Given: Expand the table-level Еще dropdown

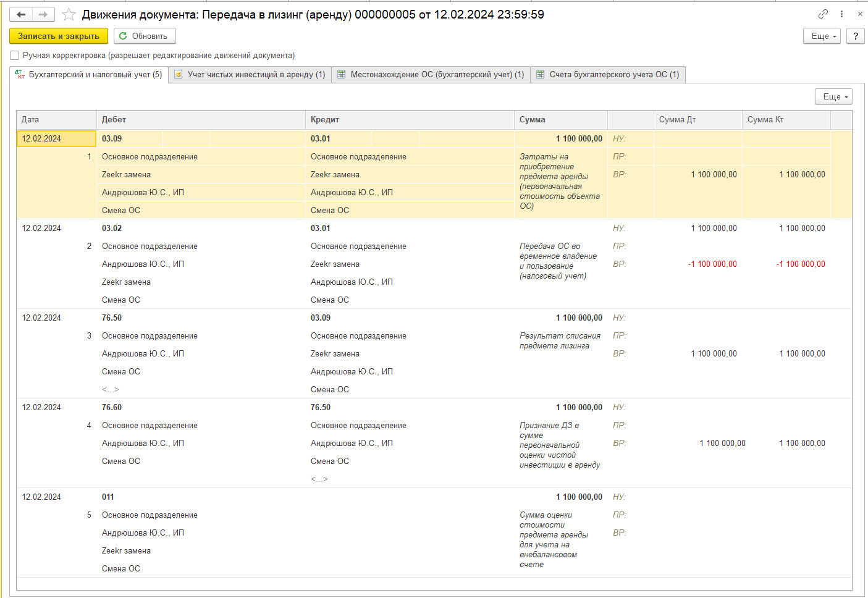Looking at the screenshot, I should click(x=833, y=96).
